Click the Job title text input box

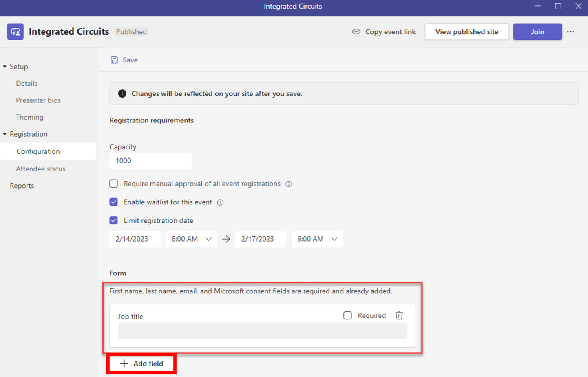(263, 331)
